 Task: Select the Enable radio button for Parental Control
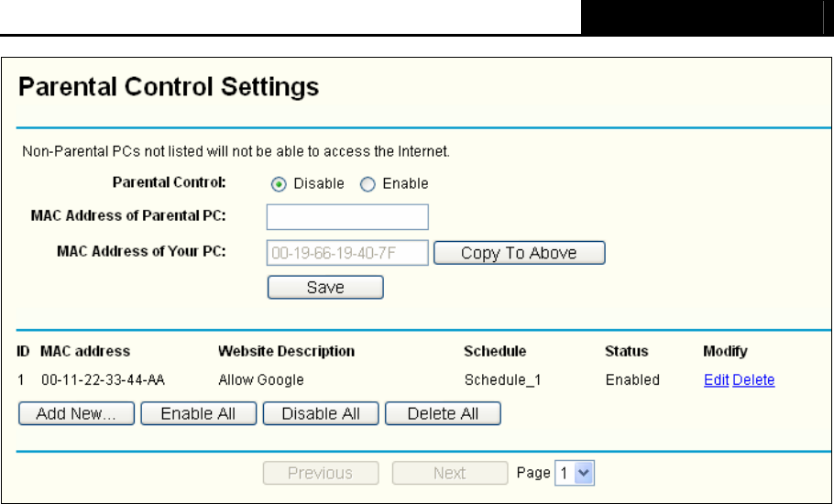point(368,184)
